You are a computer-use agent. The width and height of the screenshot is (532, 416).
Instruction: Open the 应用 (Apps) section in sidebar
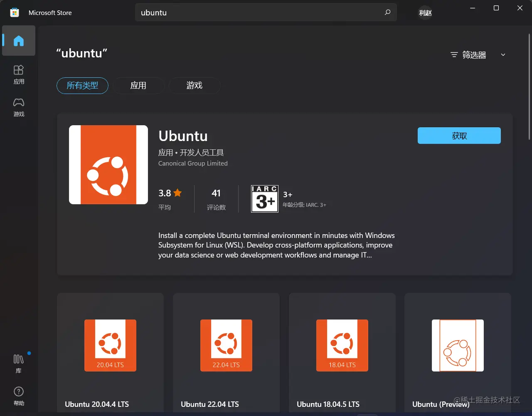pyautogui.click(x=19, y=74)
